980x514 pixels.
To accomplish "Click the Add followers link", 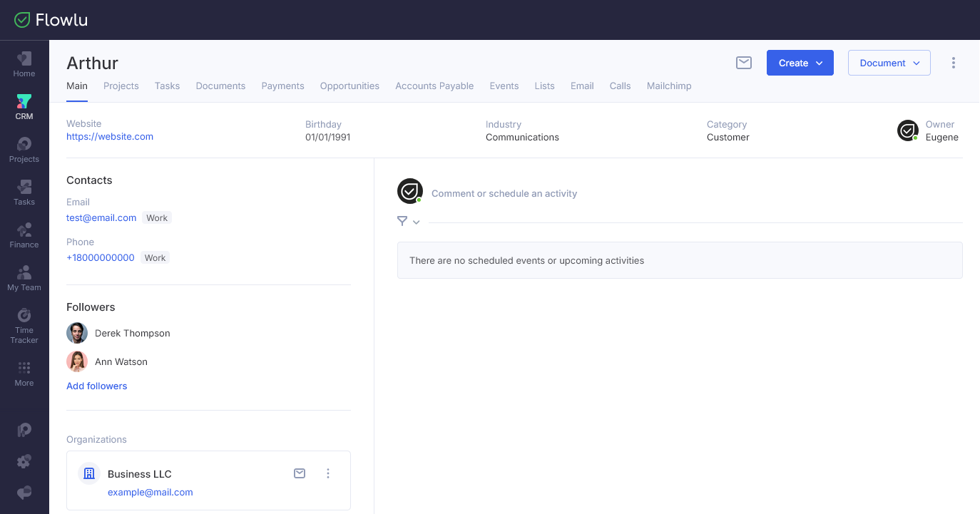I will point(97,386).
